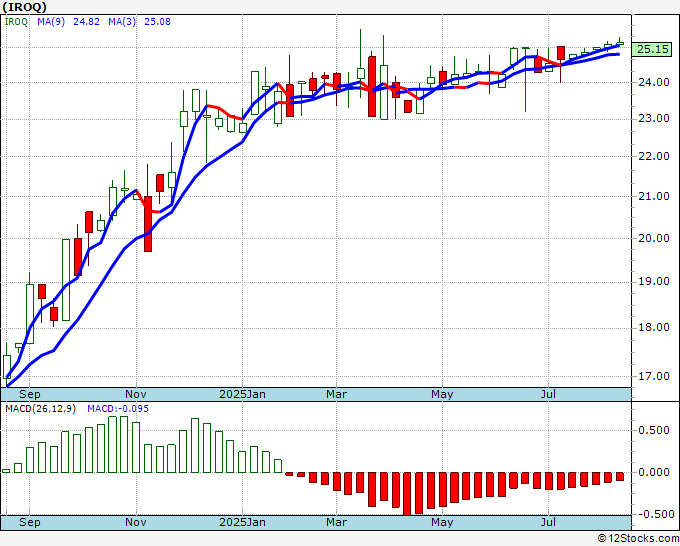This screenshot has height=546, width=680.
Task: Click Nov on the price chart time axis
Action: point(136,394)
